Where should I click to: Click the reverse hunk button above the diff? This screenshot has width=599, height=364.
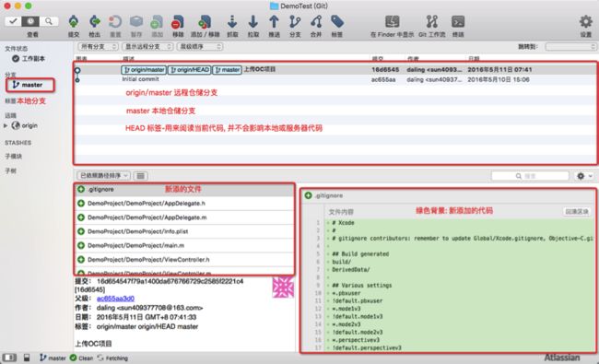point(577,212)
